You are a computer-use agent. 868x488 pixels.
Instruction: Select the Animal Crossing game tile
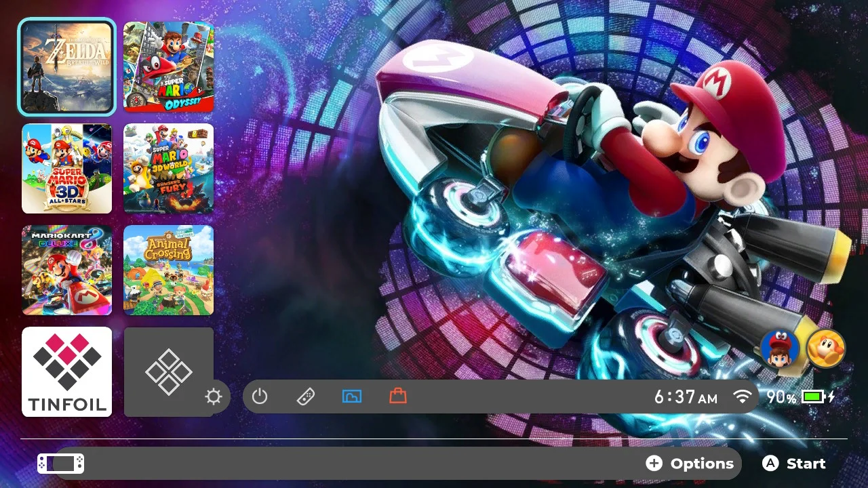click(169, 270)
